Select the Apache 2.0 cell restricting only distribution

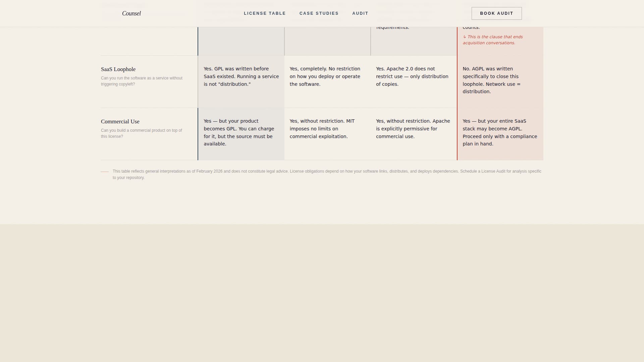point(412,76)
